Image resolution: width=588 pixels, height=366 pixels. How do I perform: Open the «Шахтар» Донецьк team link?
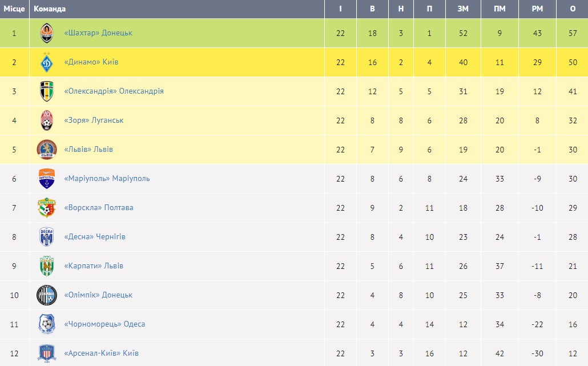pos(98,33)
